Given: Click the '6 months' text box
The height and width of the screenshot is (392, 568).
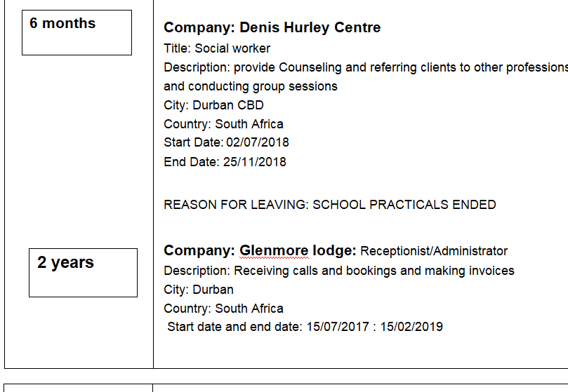Looking at the screenshot, I should tap(77, 33).
